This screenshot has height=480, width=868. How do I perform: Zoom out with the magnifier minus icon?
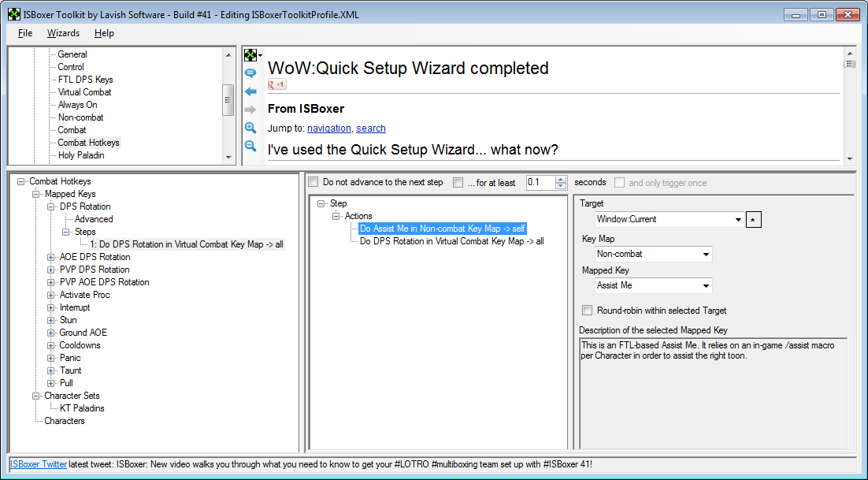pos(250,146)
